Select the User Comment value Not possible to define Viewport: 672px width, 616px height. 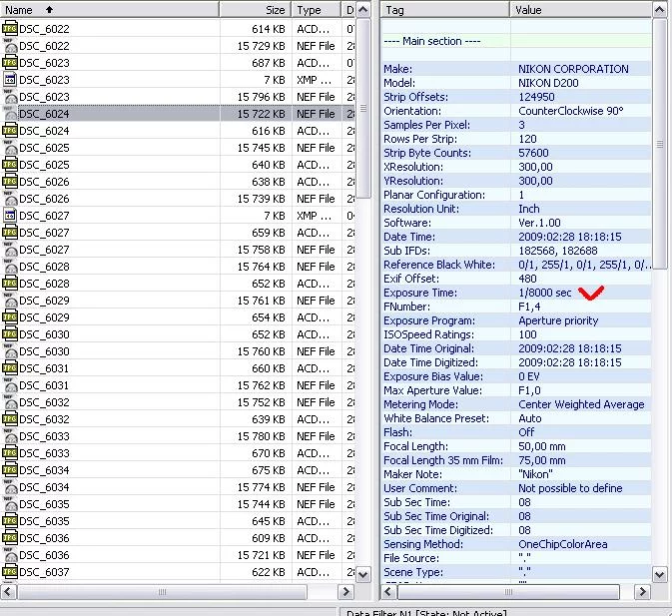pos(570,488)
